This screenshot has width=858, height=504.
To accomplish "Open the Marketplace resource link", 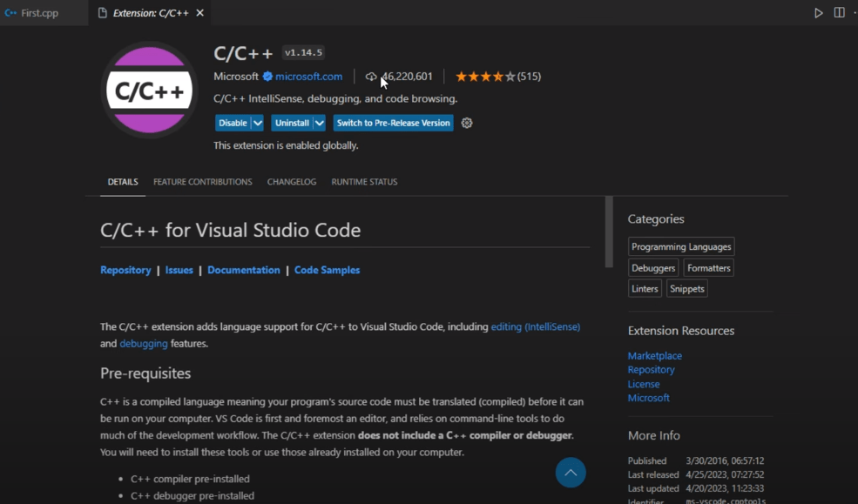I will [654, 356].
